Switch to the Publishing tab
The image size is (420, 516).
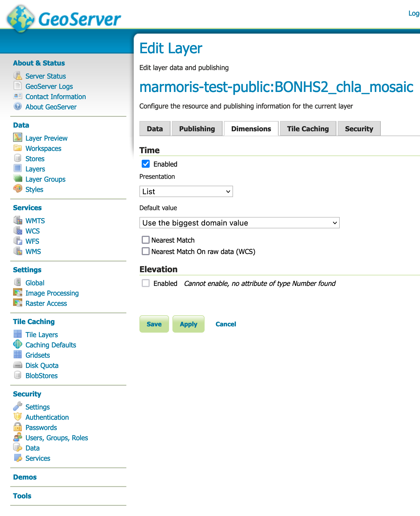(197, 129)
